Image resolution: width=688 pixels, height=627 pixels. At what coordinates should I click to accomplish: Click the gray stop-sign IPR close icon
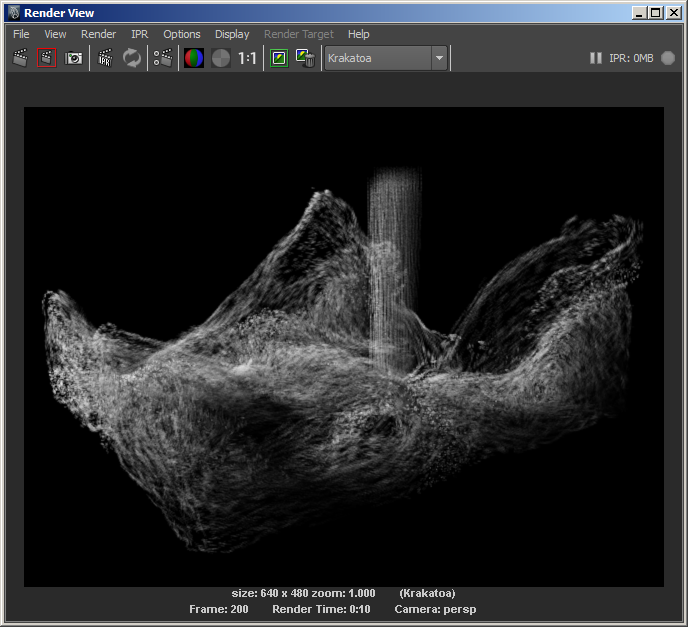[668, 58]
